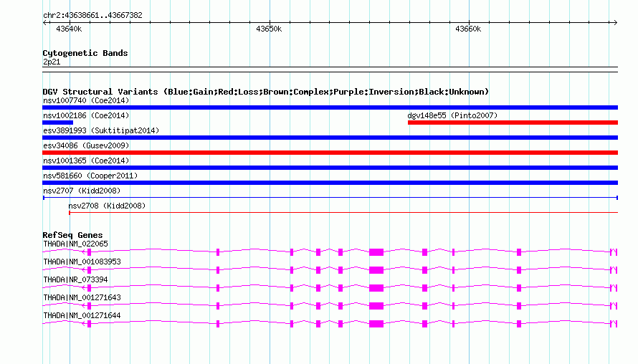The image size is (638, 364).
Task: Click the largest exon of THADA|NM_001083953
Action: (x=376, y=270)
